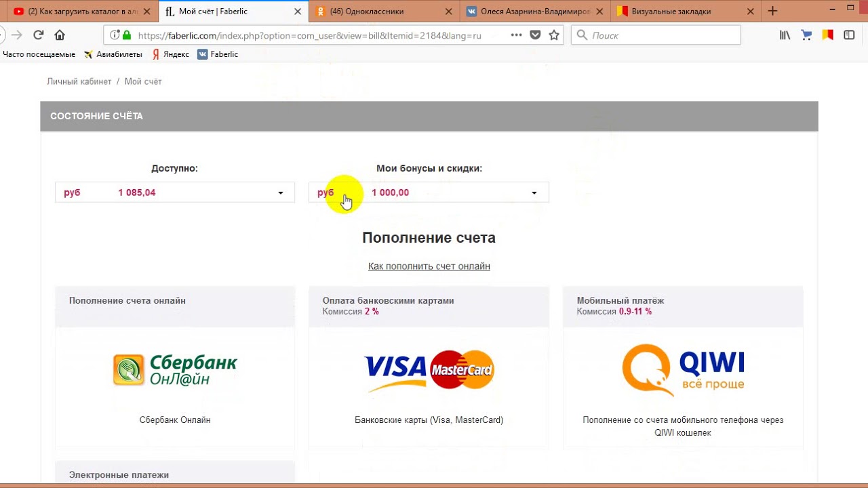This screenshot has width=868, height=488.
Task: Close the 'Мой счёт | Faberlic' tab
Action: point(298,12)
